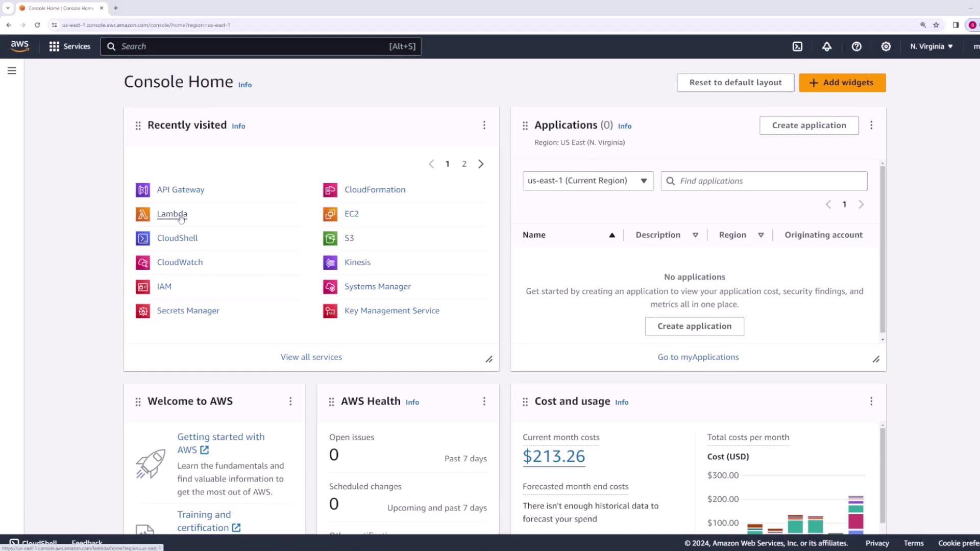The height and width of the screenshot is (551, 980).
Task: Open View all services link
Action: point(311,357)
